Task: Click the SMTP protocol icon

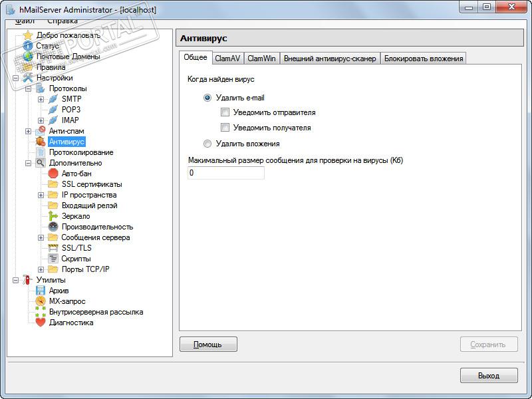Action: [x=53, y=99]
